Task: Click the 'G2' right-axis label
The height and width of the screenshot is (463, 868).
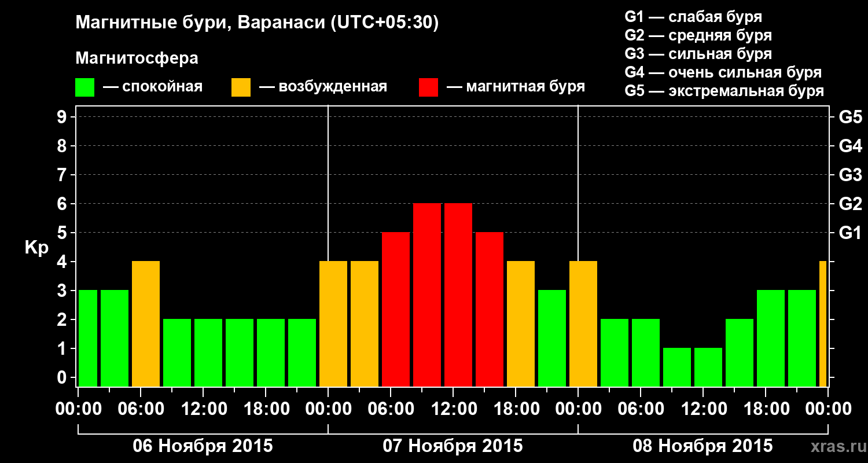Action: 850,204
